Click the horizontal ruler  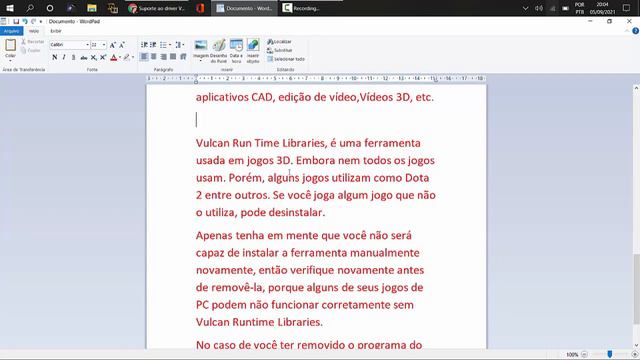tap(316, 78)
